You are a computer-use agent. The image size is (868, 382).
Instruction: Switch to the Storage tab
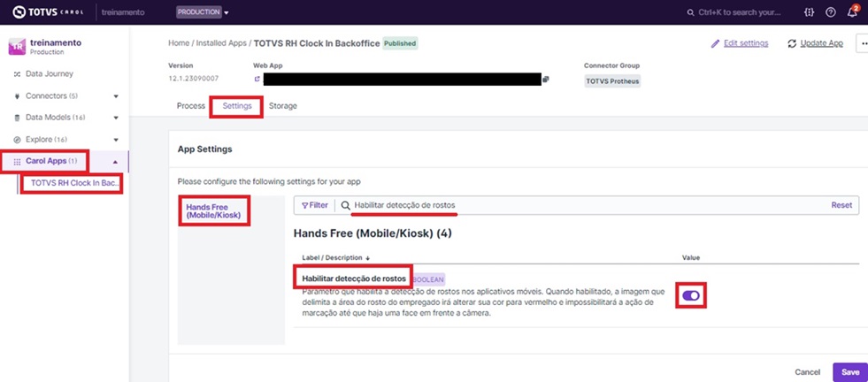point(283,106)
